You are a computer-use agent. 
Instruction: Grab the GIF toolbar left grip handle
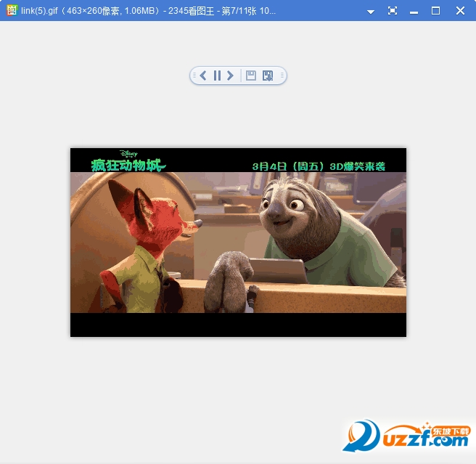click(x=194, y=75)
